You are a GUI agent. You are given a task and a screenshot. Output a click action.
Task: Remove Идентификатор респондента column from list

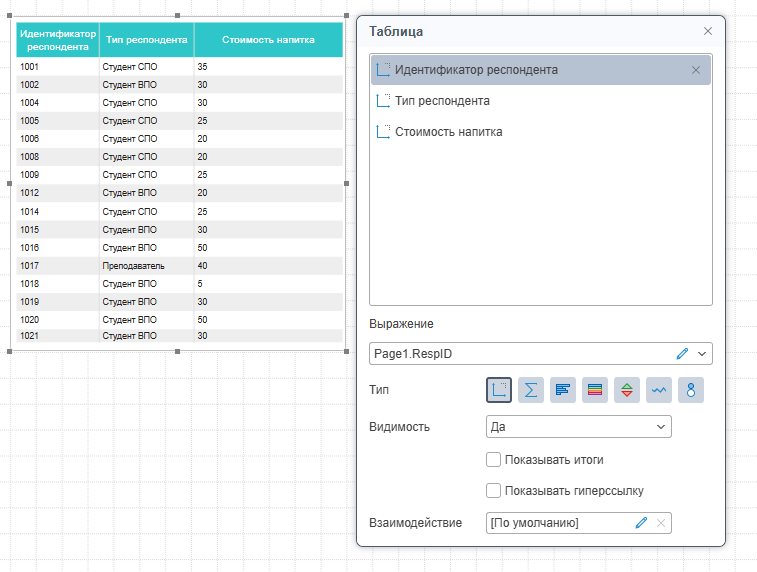tap(696, 70)
